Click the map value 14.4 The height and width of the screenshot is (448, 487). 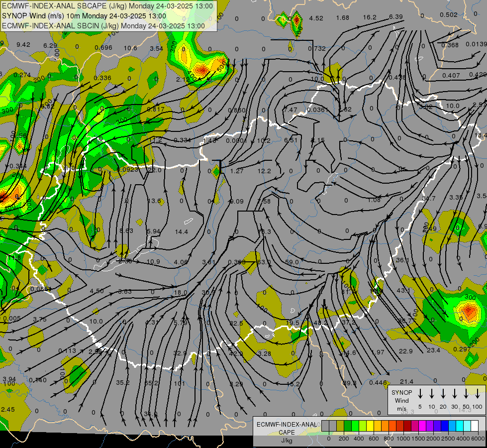[x=182, y=232]
